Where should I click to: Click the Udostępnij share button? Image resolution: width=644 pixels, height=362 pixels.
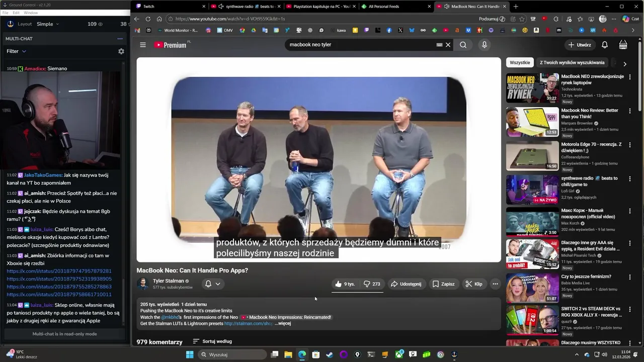[406, 284]
